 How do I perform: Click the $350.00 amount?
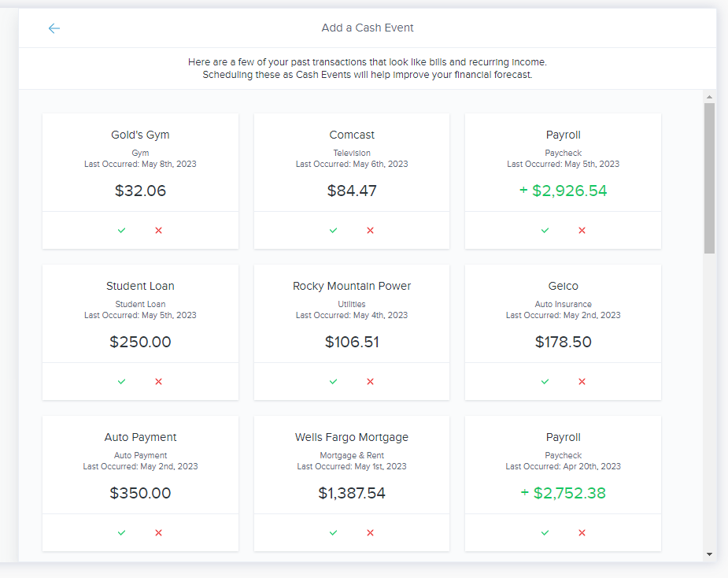click(x=140, y=493)
